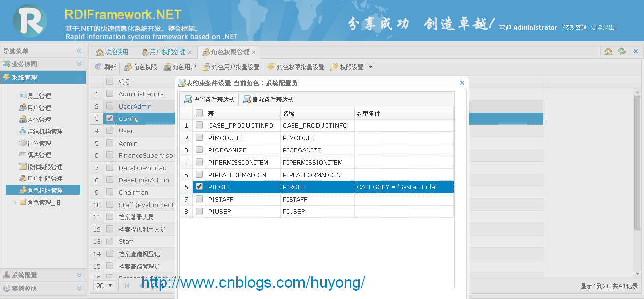Open page size dropdown showing 20
The image size is (644, 299).
tap(105, 286)
